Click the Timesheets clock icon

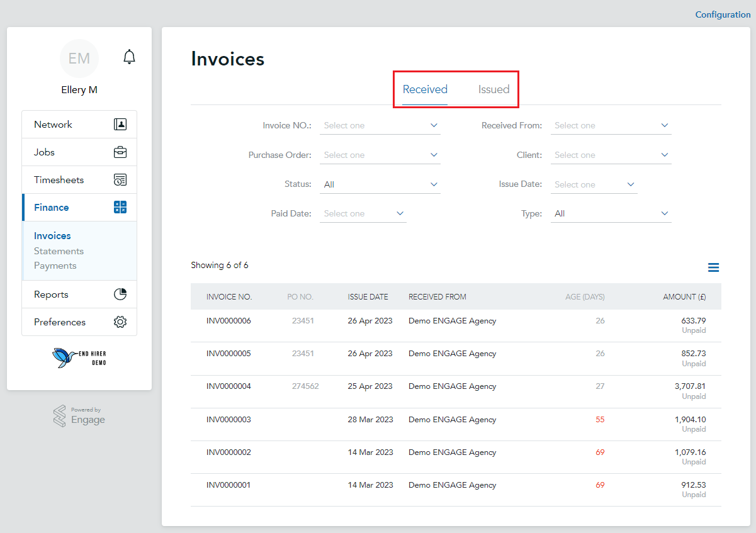pos(120,180)
